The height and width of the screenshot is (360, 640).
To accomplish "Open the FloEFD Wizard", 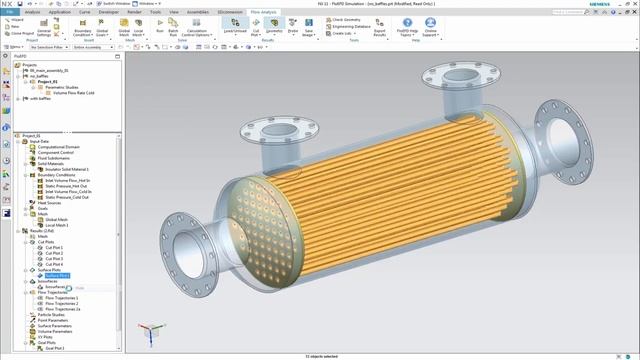I will point(14,20).
